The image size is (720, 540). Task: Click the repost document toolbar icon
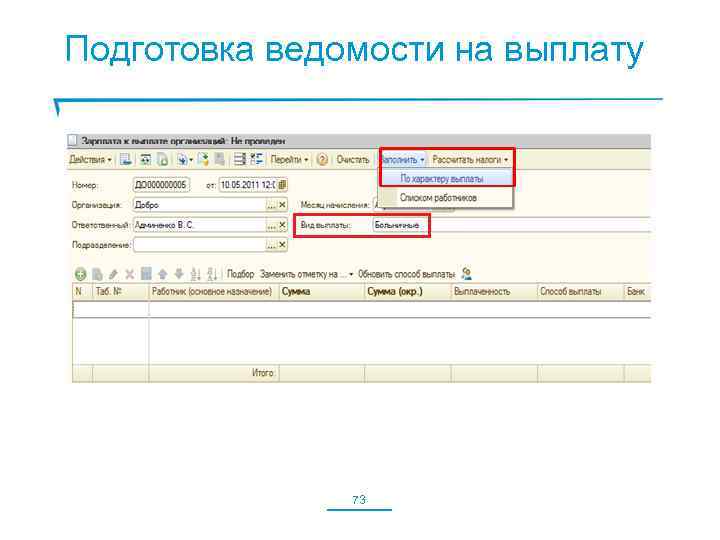click(146, 159)
